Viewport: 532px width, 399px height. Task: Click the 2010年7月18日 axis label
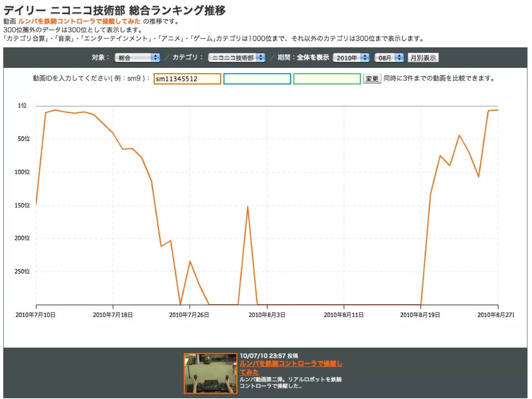tap(113, 315)
